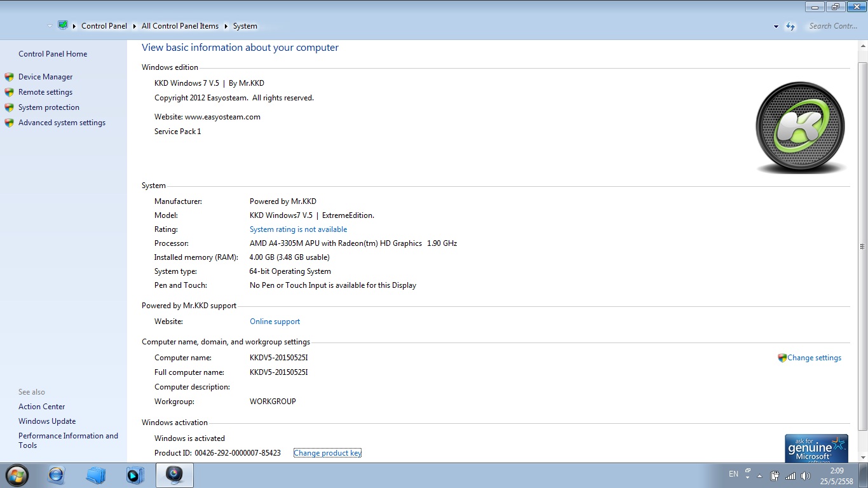Screen dimensions: 868x488
Task: Click System rating is not available link
Action: [298, 229]
